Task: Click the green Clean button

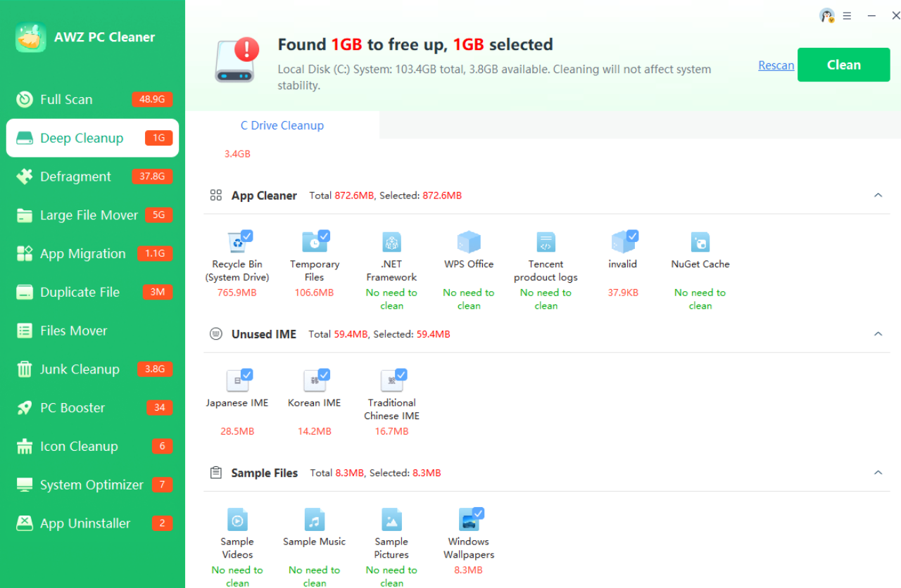Action: [x=844, y=65]
